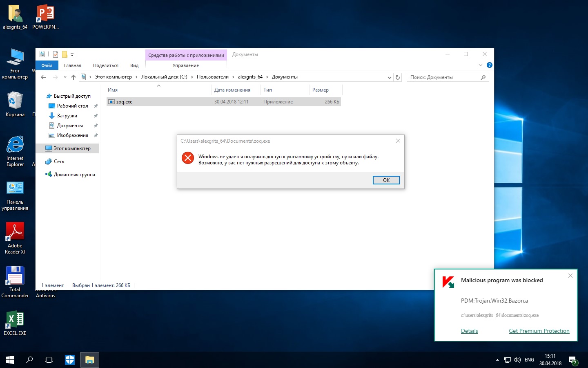
Task: Expand breadcrumb chevron after Пользователи
Action: [234, 77]
